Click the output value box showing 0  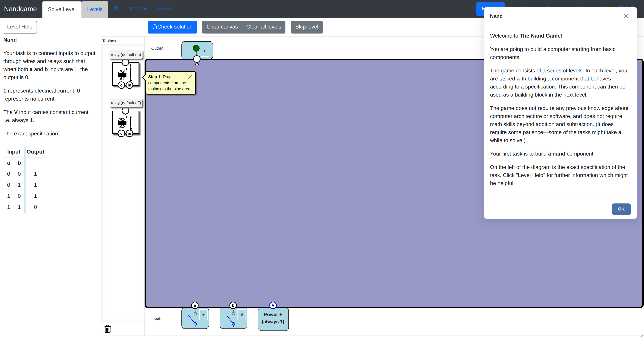click(205, 51)
